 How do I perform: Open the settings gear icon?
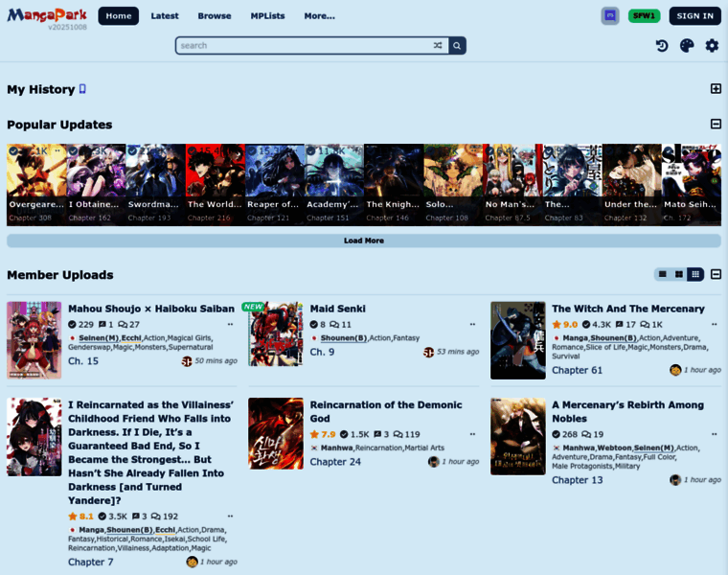point(712,45)
